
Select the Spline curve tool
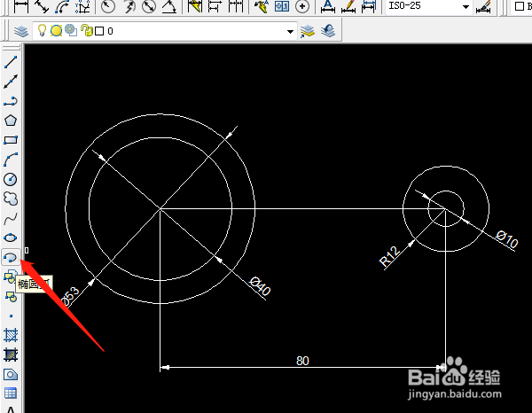pyautogui.click(x=11, y=219)
